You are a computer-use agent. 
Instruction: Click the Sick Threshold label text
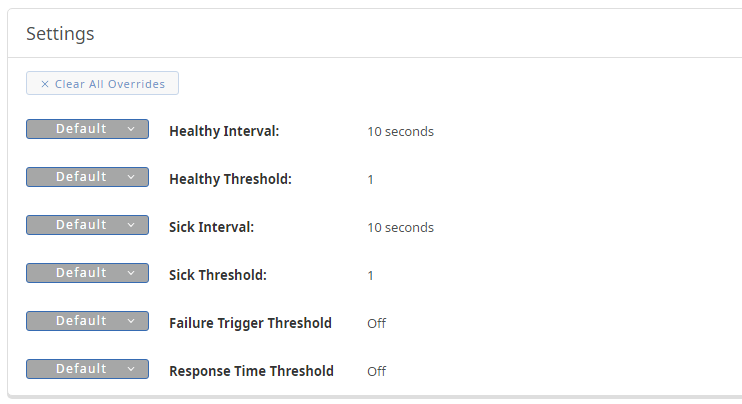coord(218,275)
